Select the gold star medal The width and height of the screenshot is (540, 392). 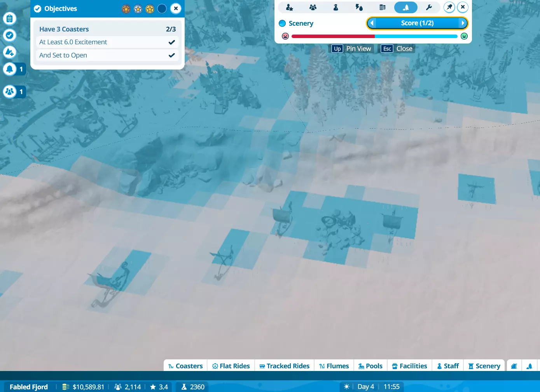150,9
